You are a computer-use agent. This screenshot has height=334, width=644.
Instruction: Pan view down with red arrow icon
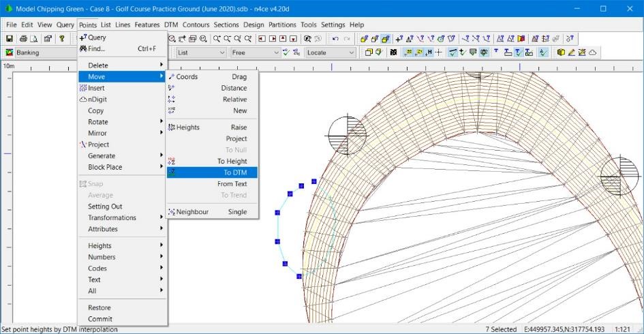coord(293,39)
